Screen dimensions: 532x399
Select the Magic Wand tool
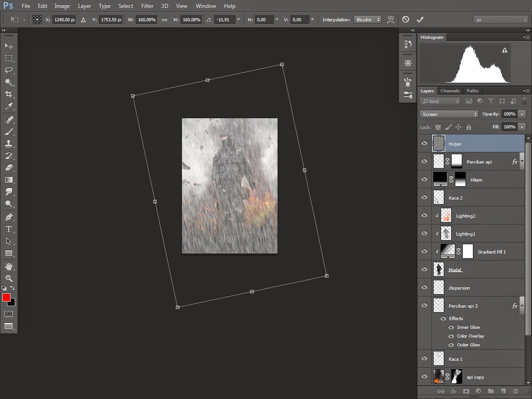click(x=9, y=82)
